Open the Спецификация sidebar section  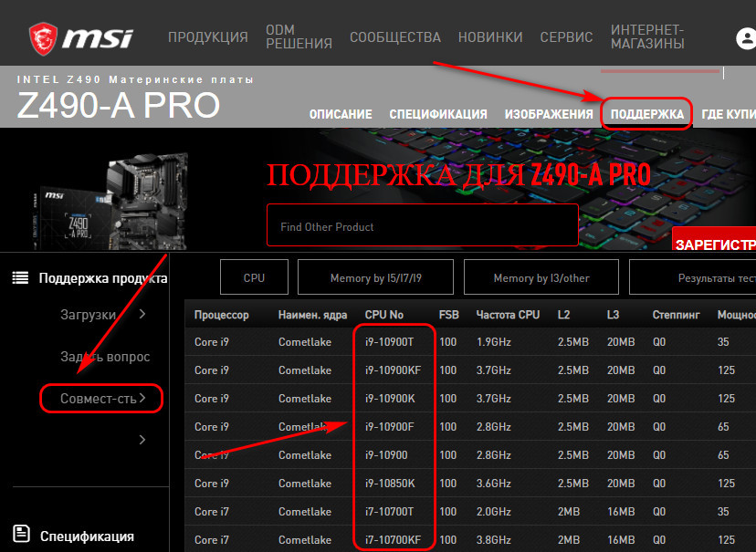pos(87,536)
